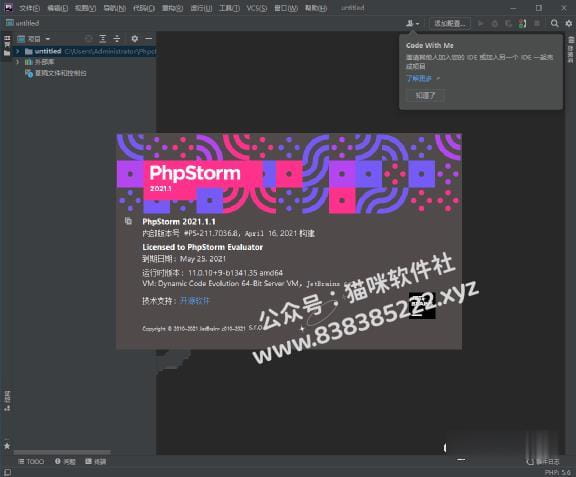Click the Listen for PHP Debug Connections icon

tap(522, 24)
